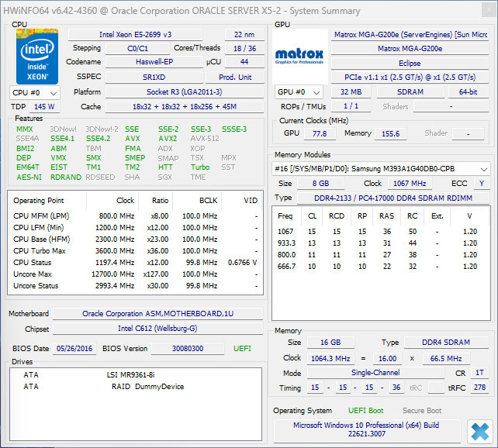Click the blue X close icon button
Screen dimensions: 498x448
480,431
